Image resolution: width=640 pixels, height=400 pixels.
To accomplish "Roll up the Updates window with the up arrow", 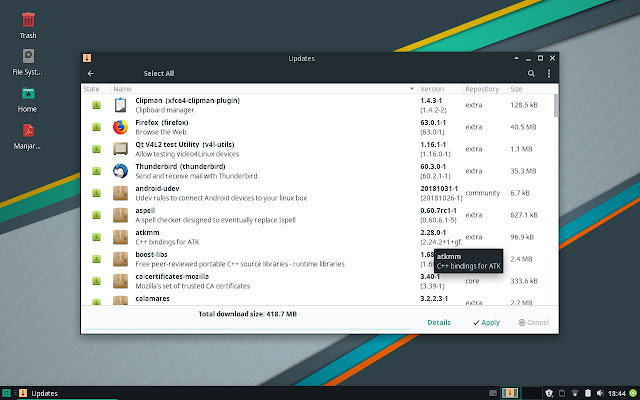I will point(516,58).
